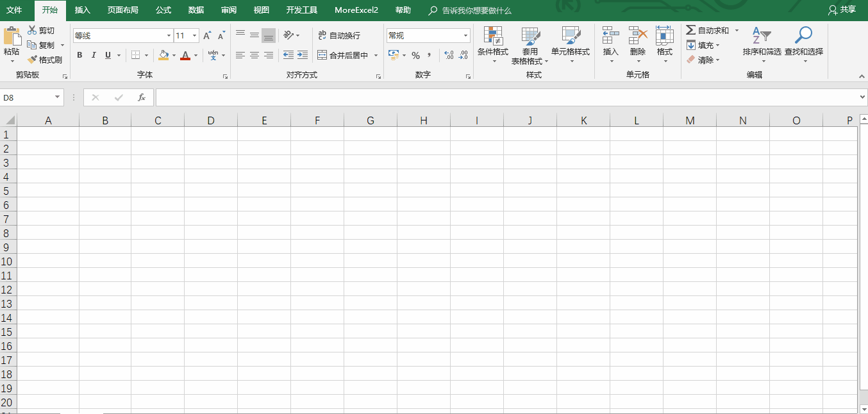
Task: Click the accounting number format icon
Action: [x=394, y=55]
